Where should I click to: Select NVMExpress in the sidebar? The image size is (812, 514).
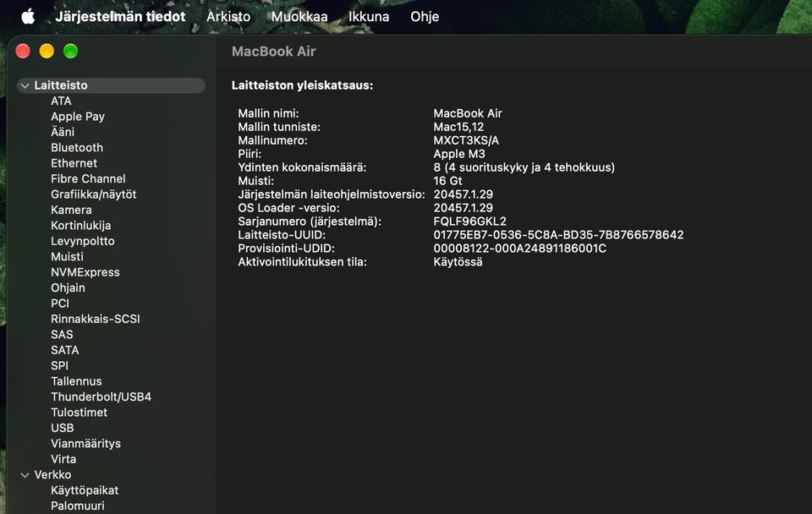[x=85, y=271]
